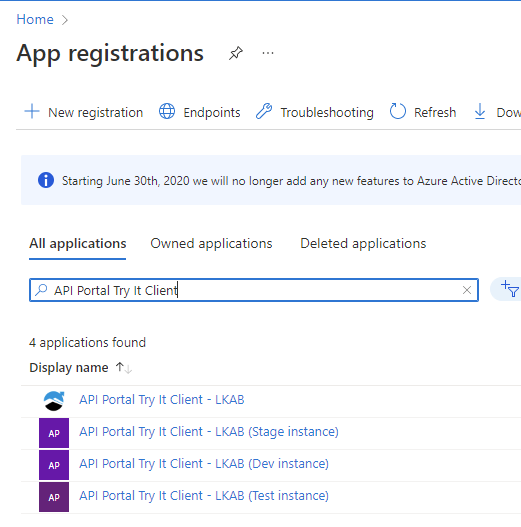
Task: Click the add filters funnel icon
Action: 510,289
